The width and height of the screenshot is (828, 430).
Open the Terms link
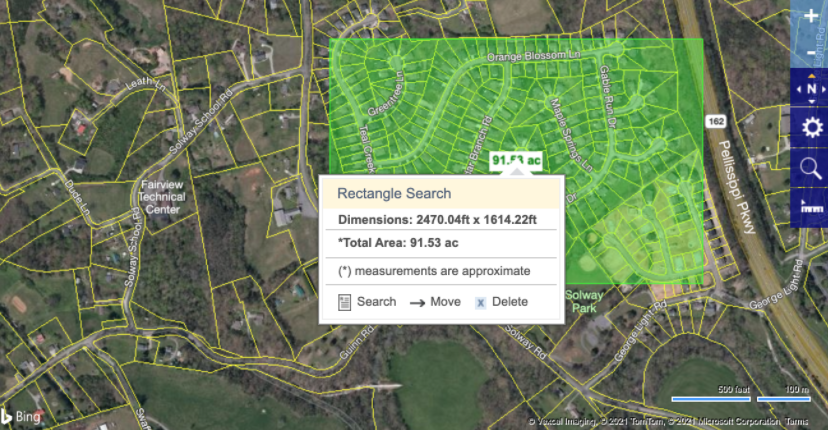pos(796,421)
